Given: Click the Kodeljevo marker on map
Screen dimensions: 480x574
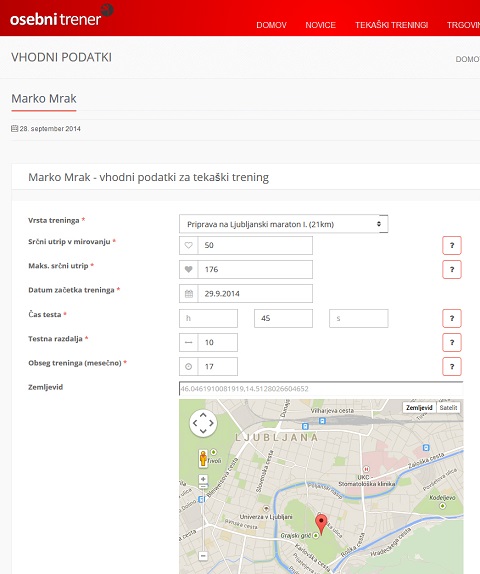Looking at the screenshot, I should 442,506.
